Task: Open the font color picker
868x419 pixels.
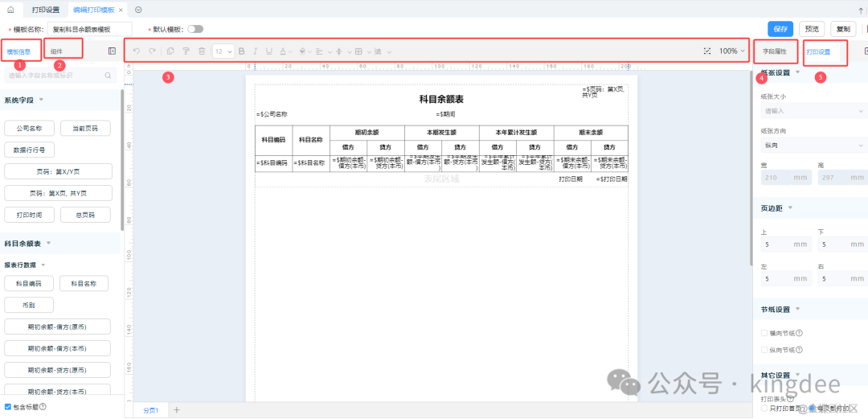Action: (x=284, y=51)
